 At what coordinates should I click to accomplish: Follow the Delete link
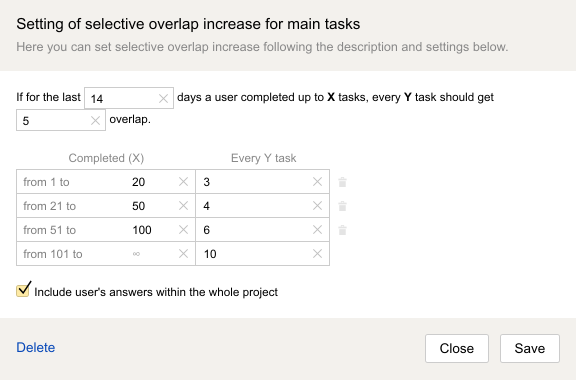coord(36,348)
